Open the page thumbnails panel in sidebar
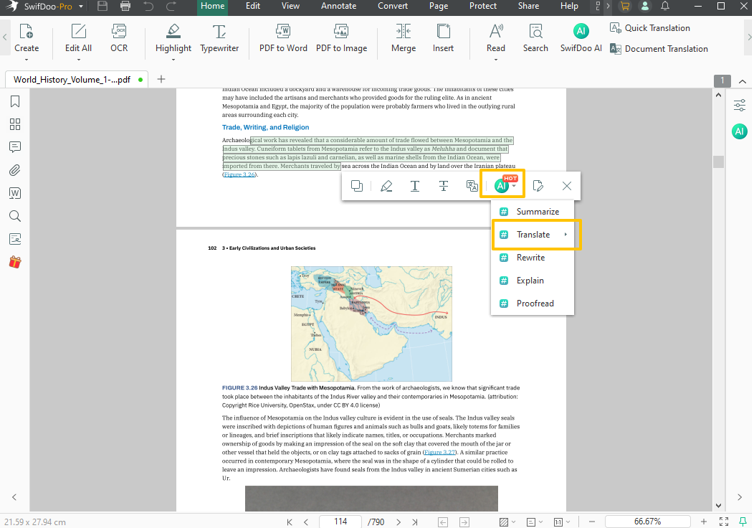752x529 pixels. (15, 125)
